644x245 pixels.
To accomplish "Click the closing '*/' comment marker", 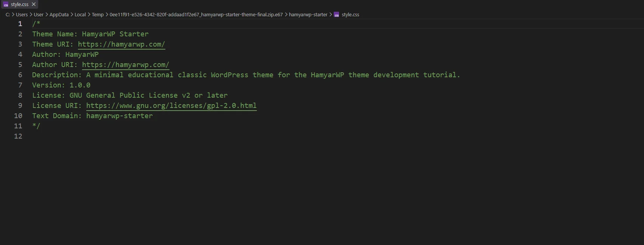I will (x=36, y=126).
